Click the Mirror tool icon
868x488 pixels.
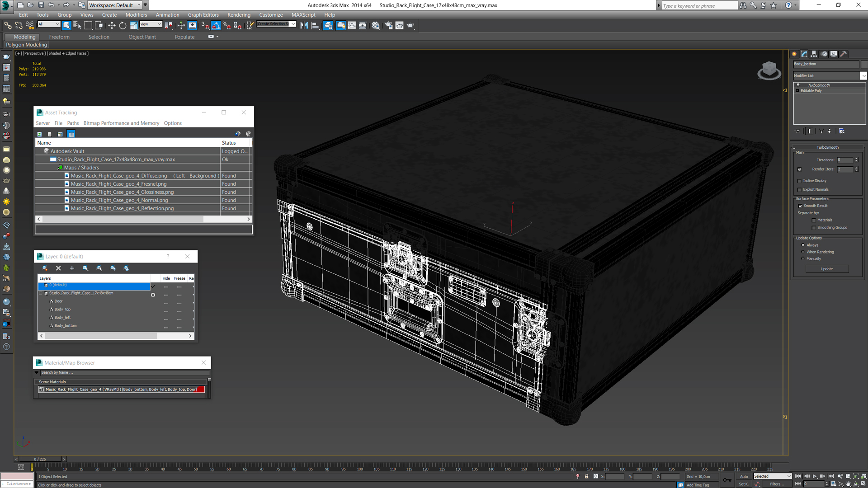304,26
